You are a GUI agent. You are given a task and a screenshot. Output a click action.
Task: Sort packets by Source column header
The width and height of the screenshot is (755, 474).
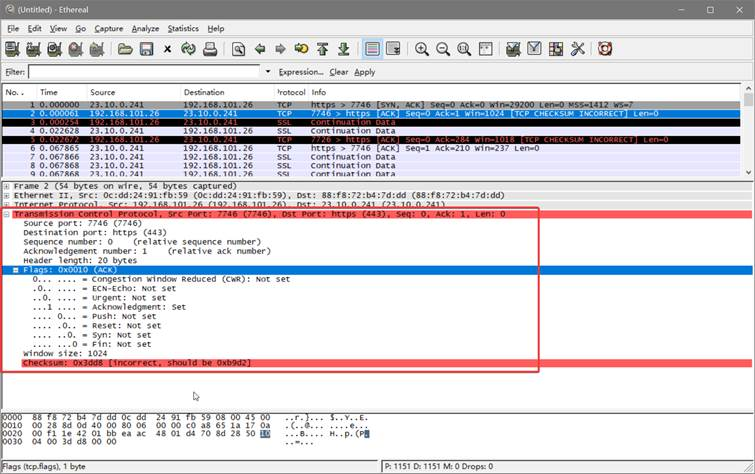[133, 92]
